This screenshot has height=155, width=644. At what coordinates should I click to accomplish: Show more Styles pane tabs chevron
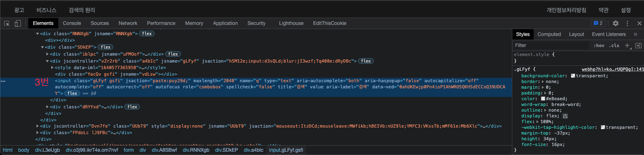pyautogui.click(x=635, y=34)
